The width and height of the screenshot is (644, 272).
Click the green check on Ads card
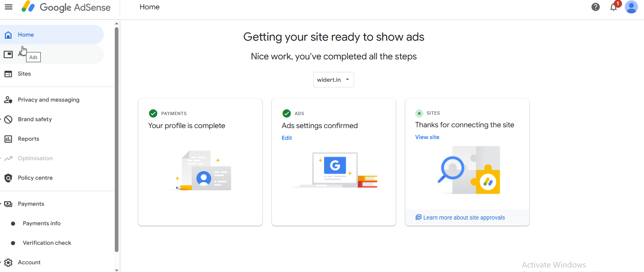(287, 113)
